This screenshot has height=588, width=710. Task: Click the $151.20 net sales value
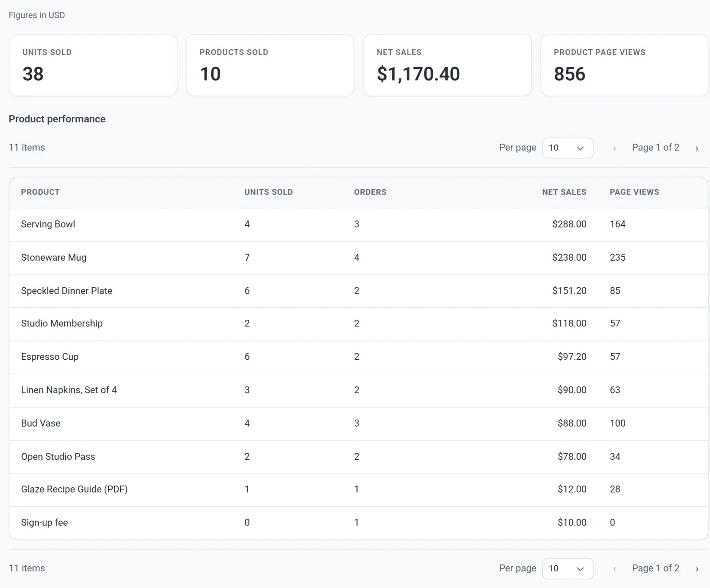click(x=569, y=291)
